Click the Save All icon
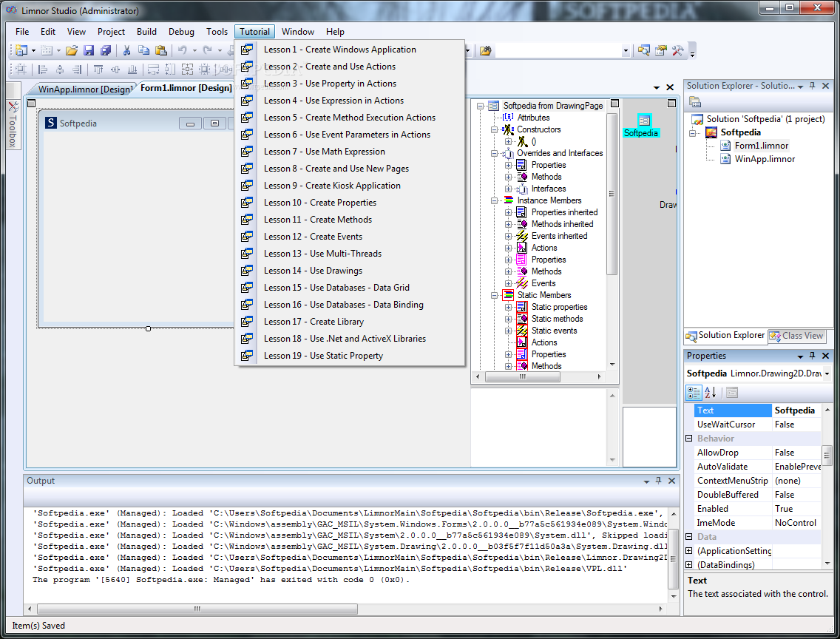This screenshot has height=639, width=840. (x=106, y=50)
